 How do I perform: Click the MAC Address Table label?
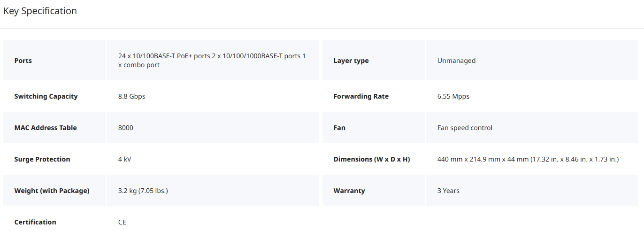point(46,128)
